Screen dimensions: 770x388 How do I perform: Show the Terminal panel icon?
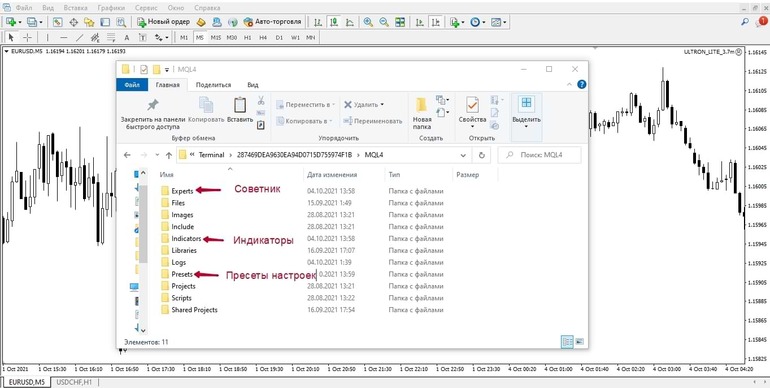[x=105, y=22]
